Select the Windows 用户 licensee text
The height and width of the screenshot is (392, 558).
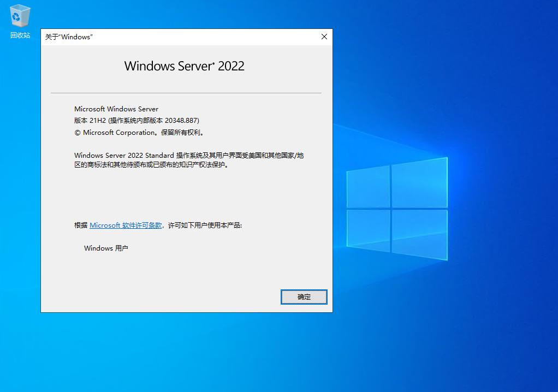105,248
